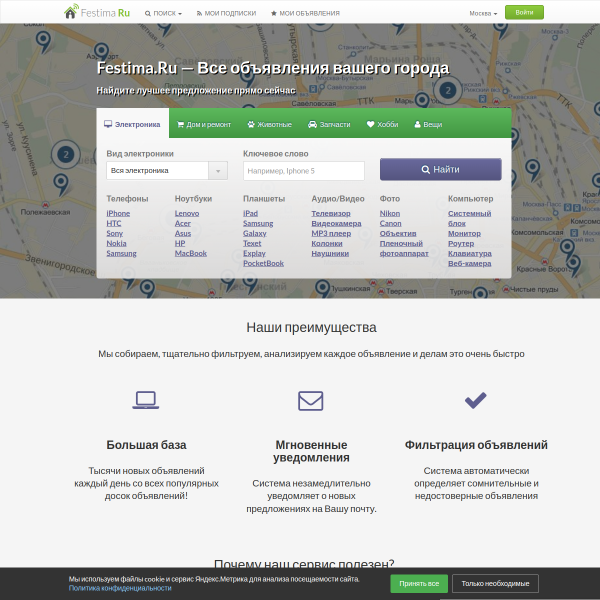This screenshot has height=600, width=600.
Task: Open the MP3 плеер link
Action: pyautogui.click(x=331, y=233)
